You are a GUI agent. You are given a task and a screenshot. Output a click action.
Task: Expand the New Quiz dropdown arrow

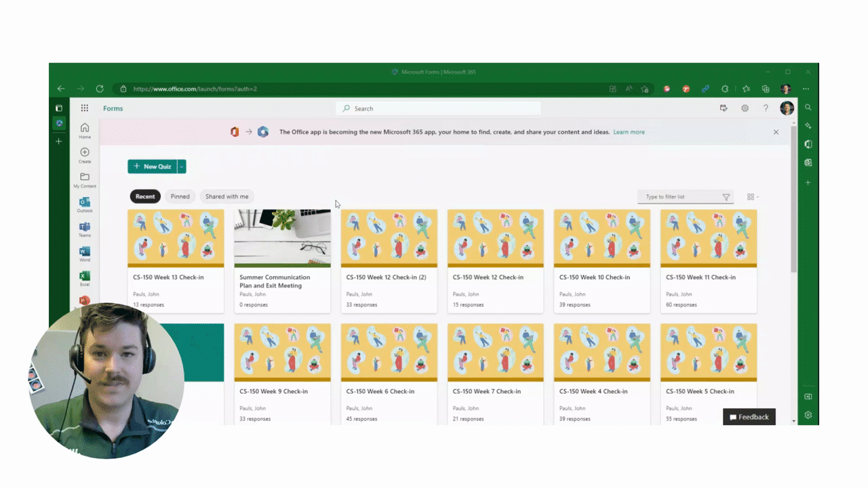click(182, 167)
